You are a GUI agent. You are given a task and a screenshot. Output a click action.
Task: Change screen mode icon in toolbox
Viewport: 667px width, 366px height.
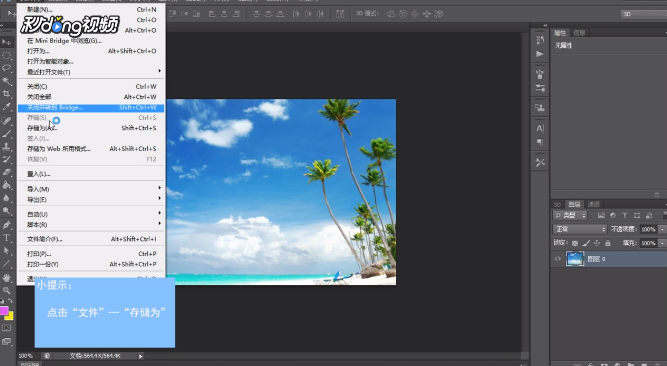6,341
